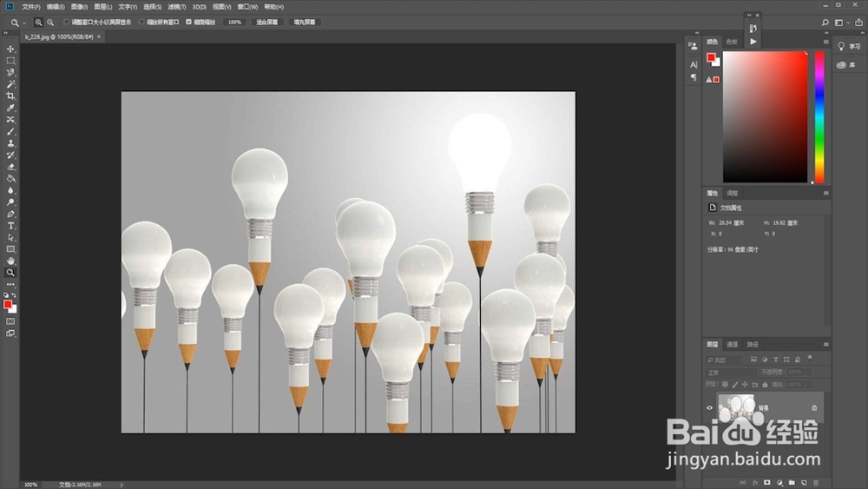The image size is (868, 489).
Task: Toggle lock position in Layers panel
Action: [x=745, y=384]
